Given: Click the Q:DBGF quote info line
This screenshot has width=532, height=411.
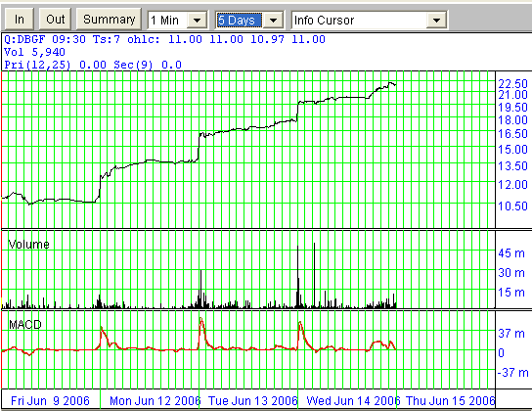Looking at the screenshot, I should click(x=164, y=39).
